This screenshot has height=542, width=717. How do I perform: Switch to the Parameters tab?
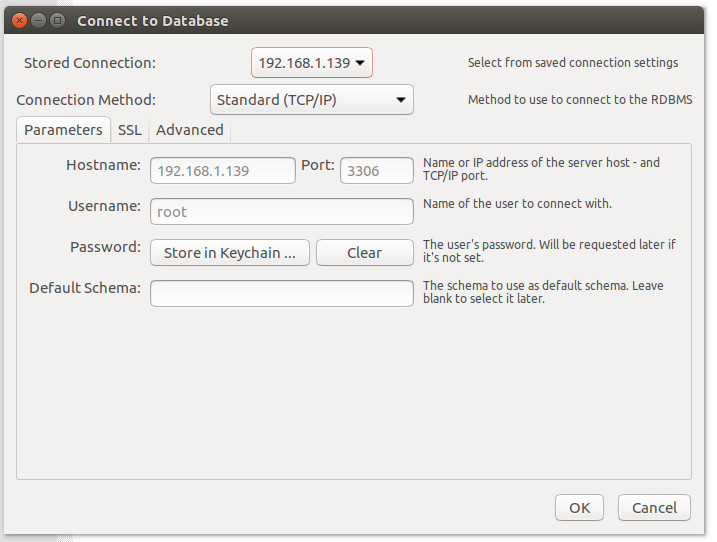[x=63, y=130]
